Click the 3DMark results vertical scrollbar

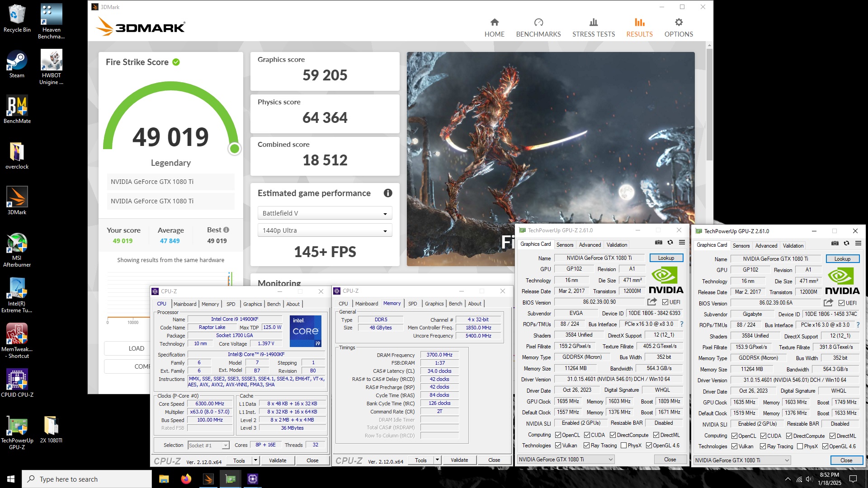tap(709, 104)
